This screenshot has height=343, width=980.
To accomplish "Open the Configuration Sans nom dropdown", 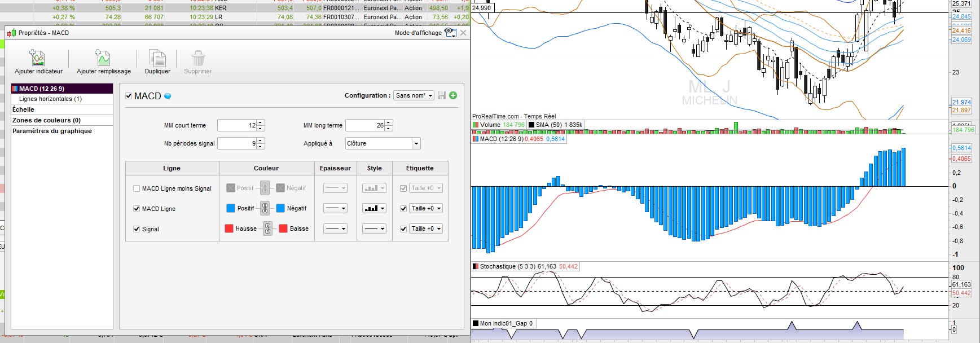I will pos(414,95).
